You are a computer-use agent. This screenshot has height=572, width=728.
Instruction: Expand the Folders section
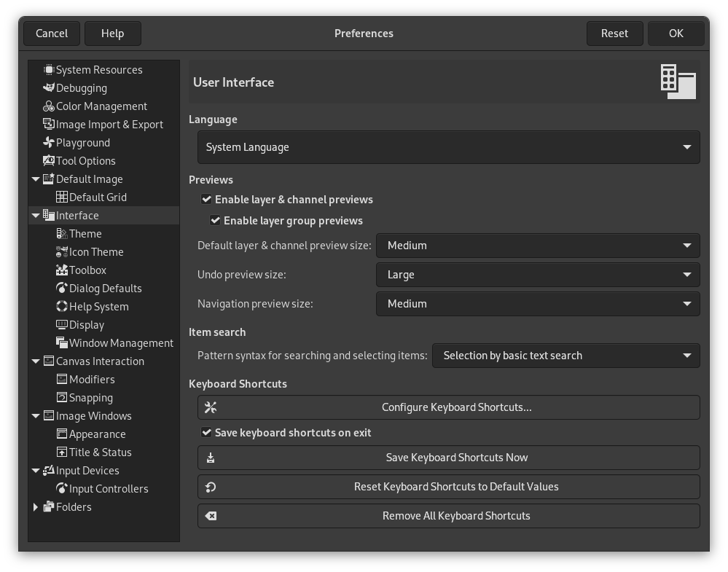(x=36, y=506)
